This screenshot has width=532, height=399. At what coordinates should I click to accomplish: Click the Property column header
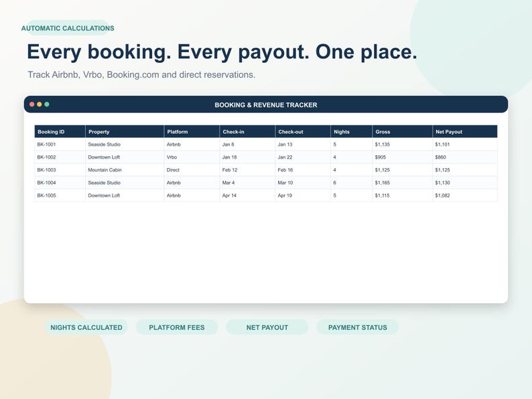pos(125,131)
